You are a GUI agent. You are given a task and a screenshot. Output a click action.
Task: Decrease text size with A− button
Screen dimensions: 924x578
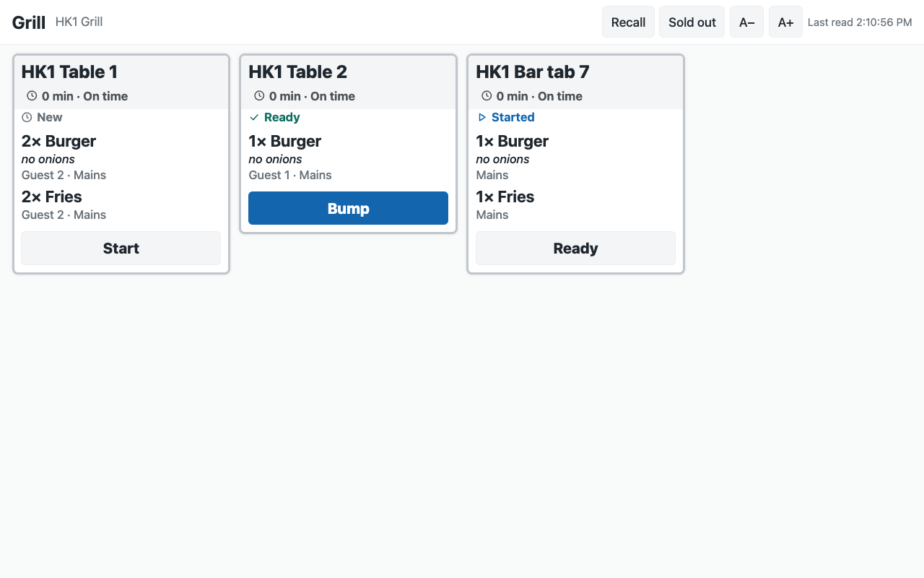746,22
